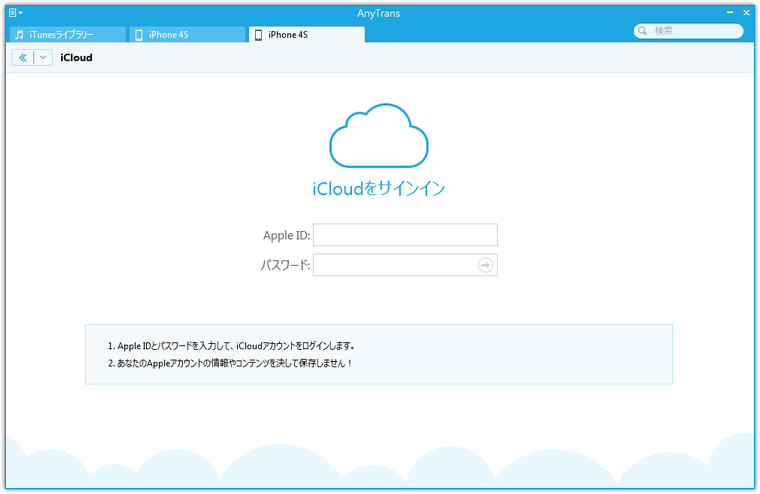
Task: Click the 検索 search field
Action: pyautogui.click(x=688, y=31)
